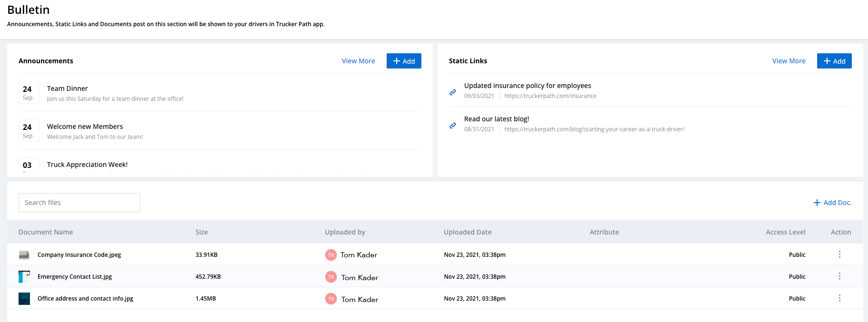Open the Team Dinner announcement
The width and height of the screenshot is (868, 322).
pos(68,88)
